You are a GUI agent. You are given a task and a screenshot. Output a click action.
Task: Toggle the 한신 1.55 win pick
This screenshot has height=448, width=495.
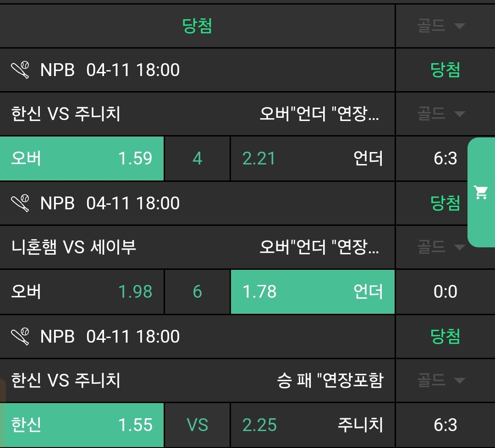[82, 425]
